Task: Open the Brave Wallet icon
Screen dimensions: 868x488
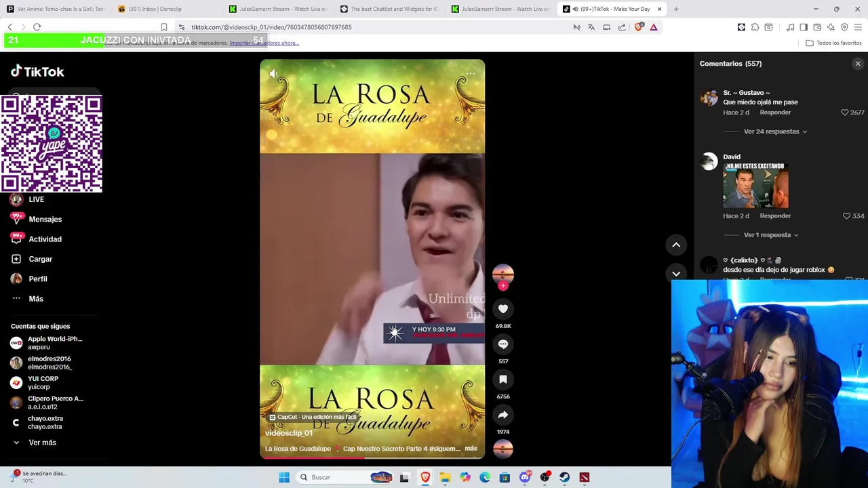Action: [x=817, y=27]
